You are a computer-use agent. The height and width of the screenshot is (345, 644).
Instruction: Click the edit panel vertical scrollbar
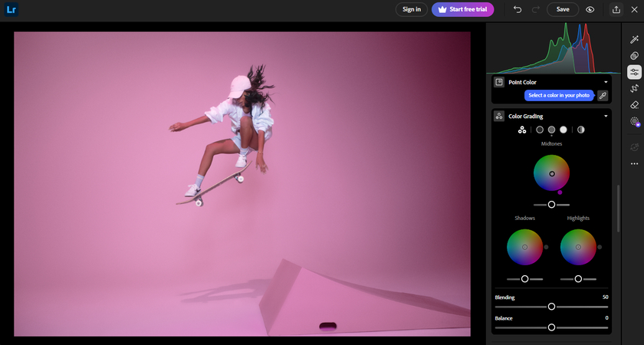[x=618, y=209]
